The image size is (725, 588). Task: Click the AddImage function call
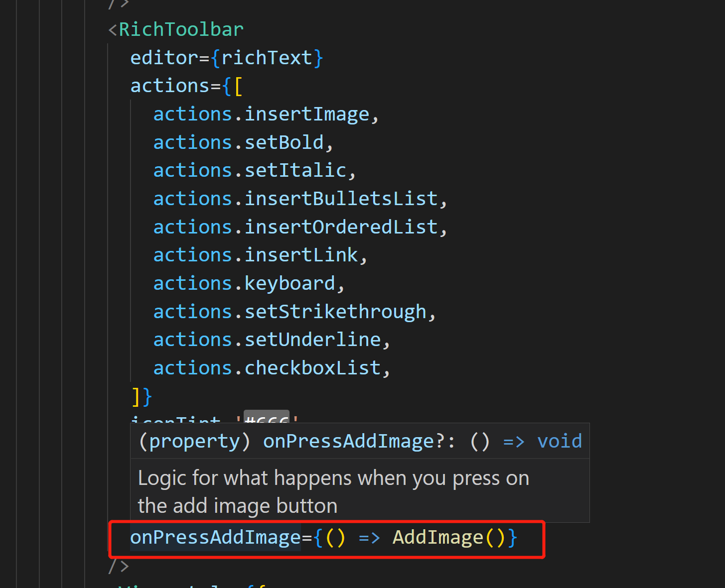(437, 538)
